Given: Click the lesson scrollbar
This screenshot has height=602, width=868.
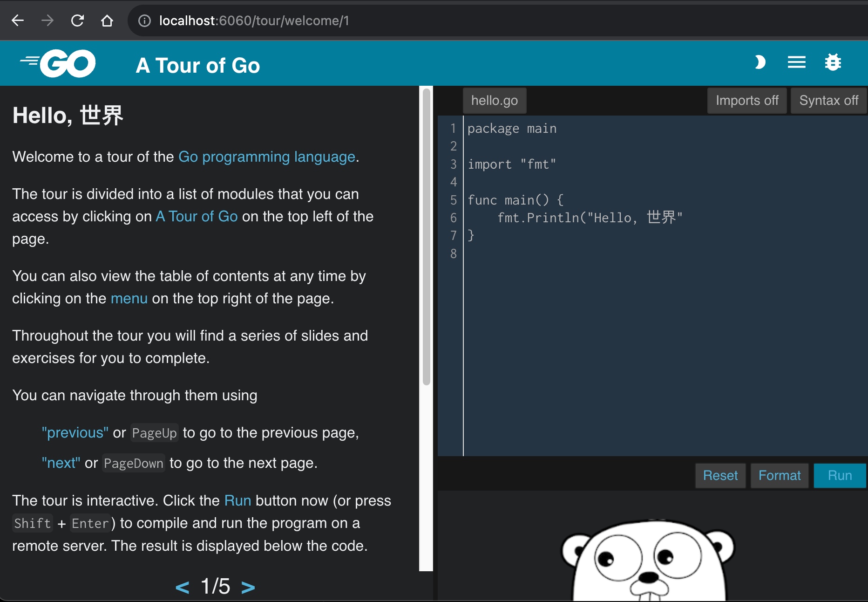Looking at the screenshot, I should coord(426,233).
